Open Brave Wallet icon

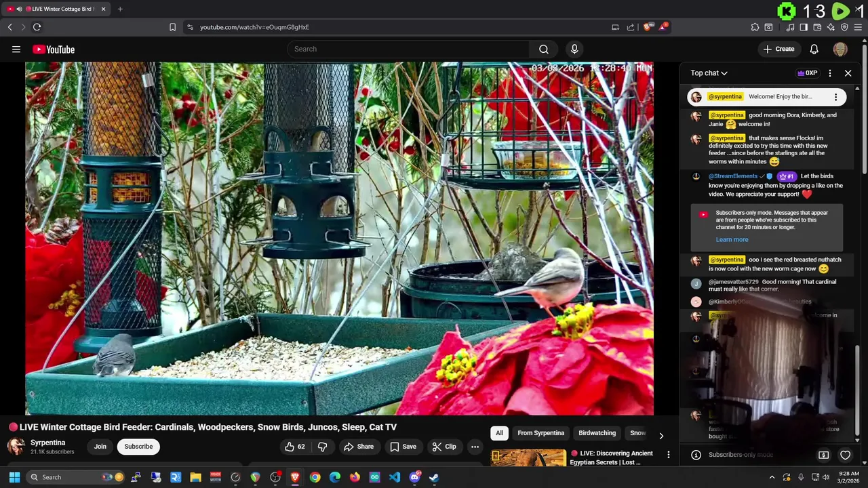coord(817,27)
